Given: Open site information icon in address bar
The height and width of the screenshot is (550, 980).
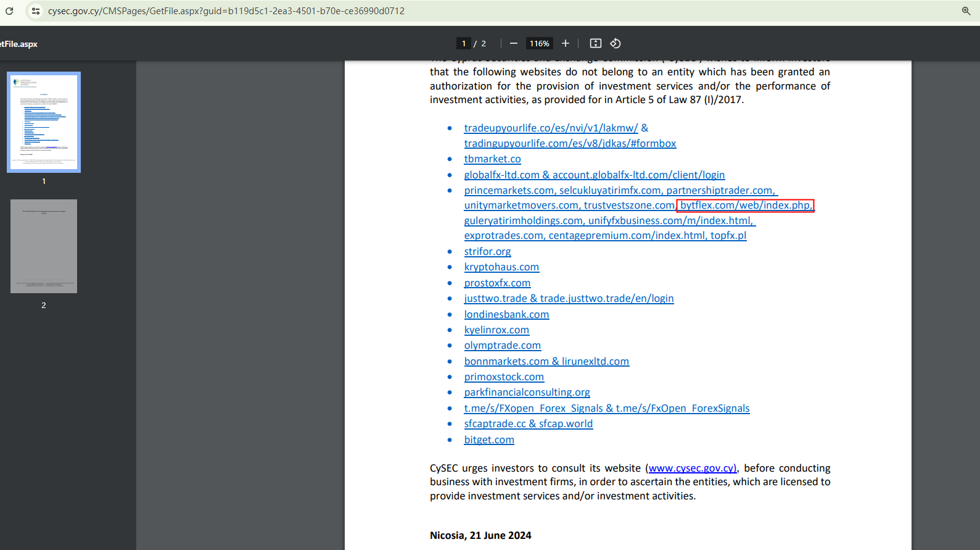Looking at the screenshot, I should coord(36,11).
